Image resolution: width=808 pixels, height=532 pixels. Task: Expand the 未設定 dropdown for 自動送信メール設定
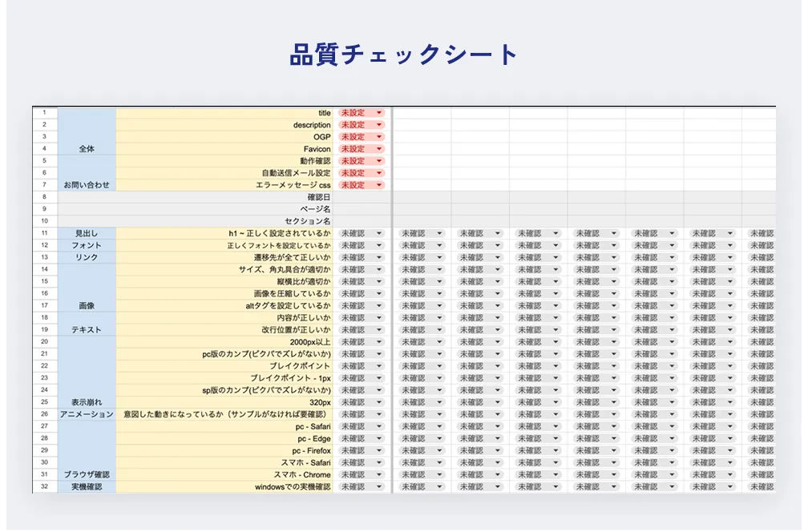coord(379,173)
